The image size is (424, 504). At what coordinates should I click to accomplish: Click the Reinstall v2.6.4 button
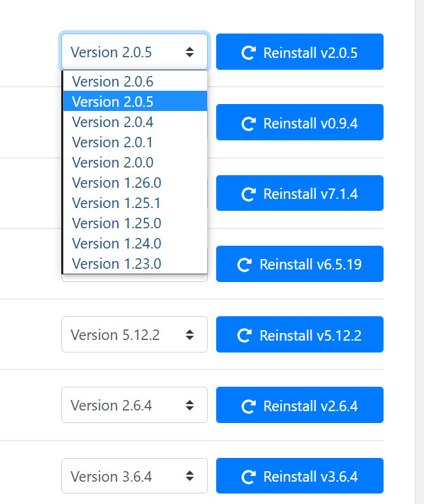300,405
